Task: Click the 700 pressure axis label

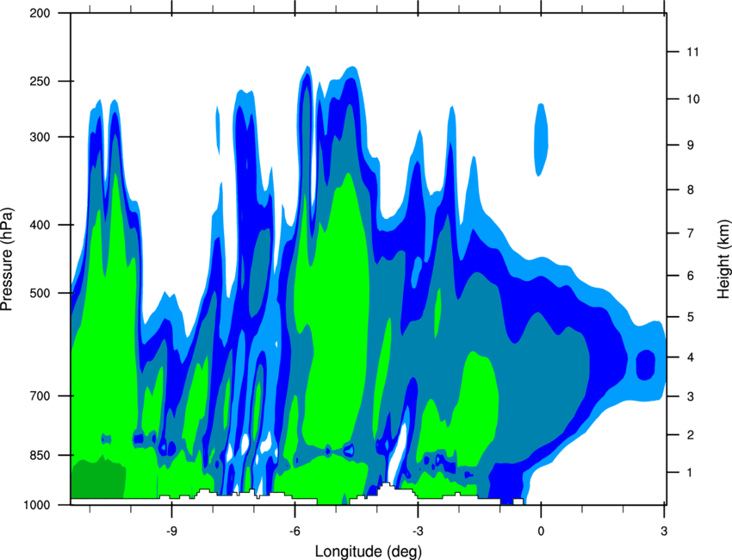Action: tap(40, 396)
